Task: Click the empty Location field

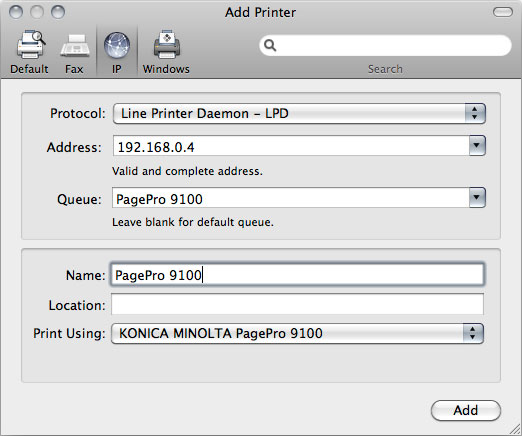Action: [297, 304]
